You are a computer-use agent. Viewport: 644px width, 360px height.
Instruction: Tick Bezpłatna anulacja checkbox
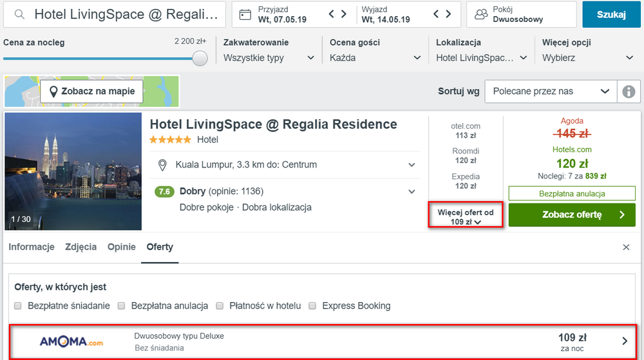pyautogui.click(x=121, y=306)
